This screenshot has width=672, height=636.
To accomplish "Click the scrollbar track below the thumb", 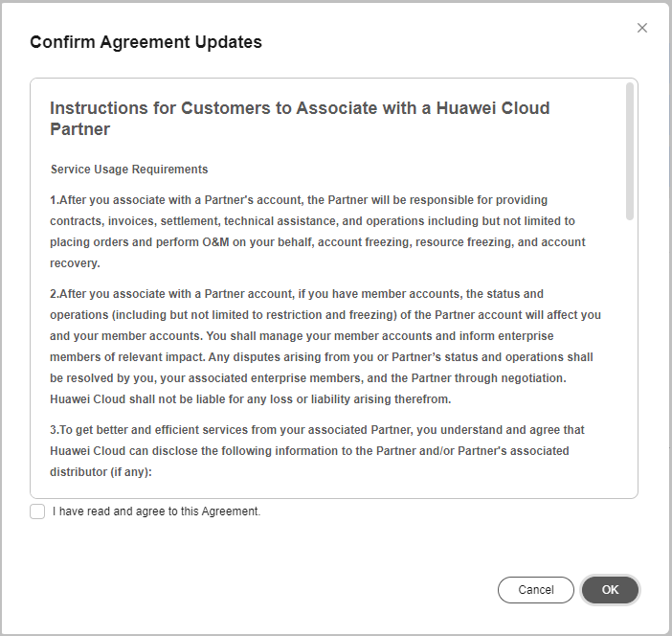I will tap(629, 364).
